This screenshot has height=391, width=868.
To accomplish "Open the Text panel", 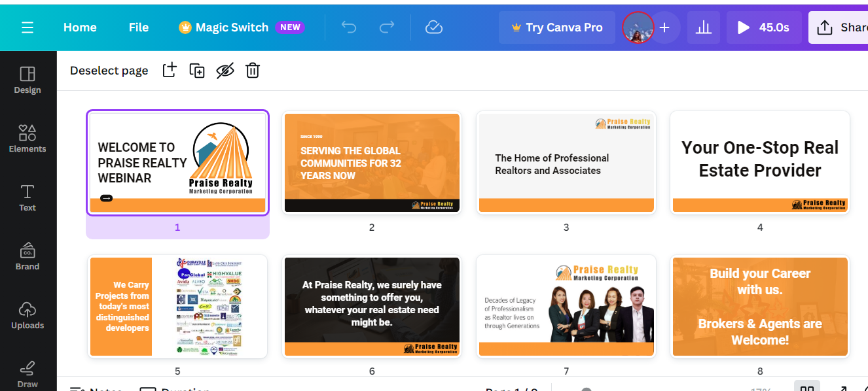I will pyautogui.click(x=27, y=197).
